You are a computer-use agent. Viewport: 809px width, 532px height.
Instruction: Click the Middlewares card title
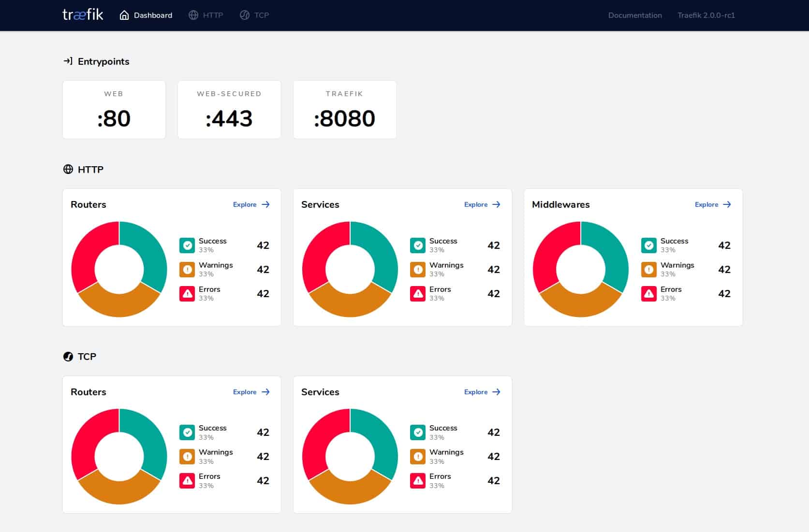click(x=561, y=204)
